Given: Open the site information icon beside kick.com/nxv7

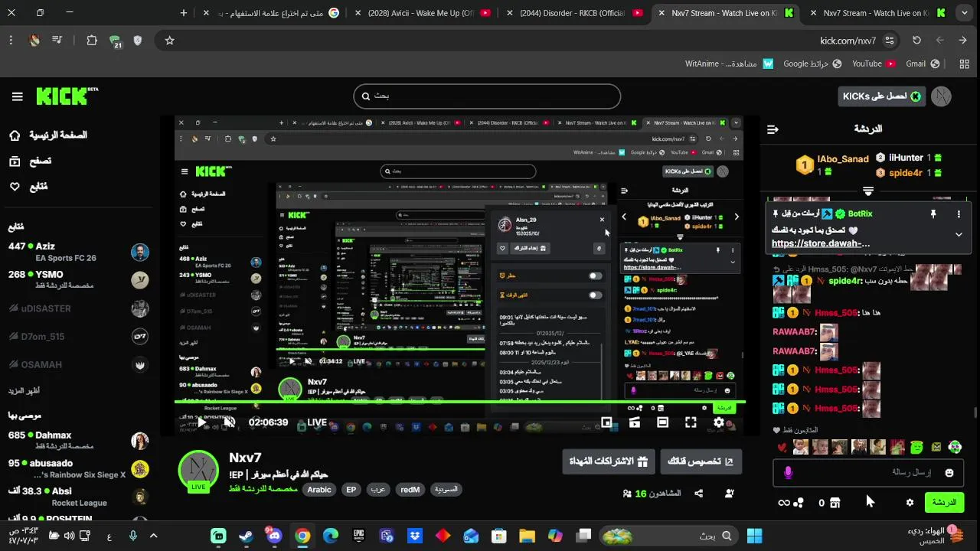Looking at the screenshot, I should coord(889,41).
